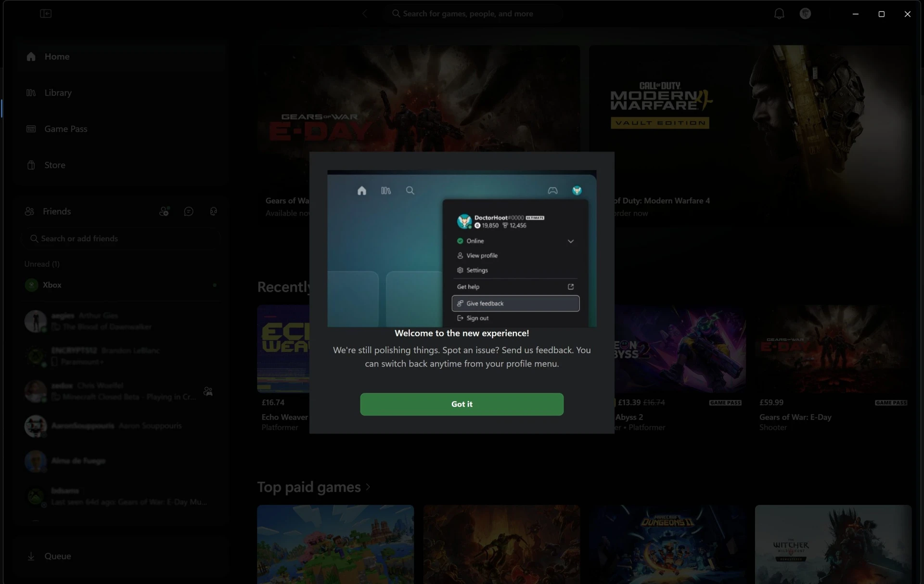
Task: Click the search games field
Action: (474, 13)
